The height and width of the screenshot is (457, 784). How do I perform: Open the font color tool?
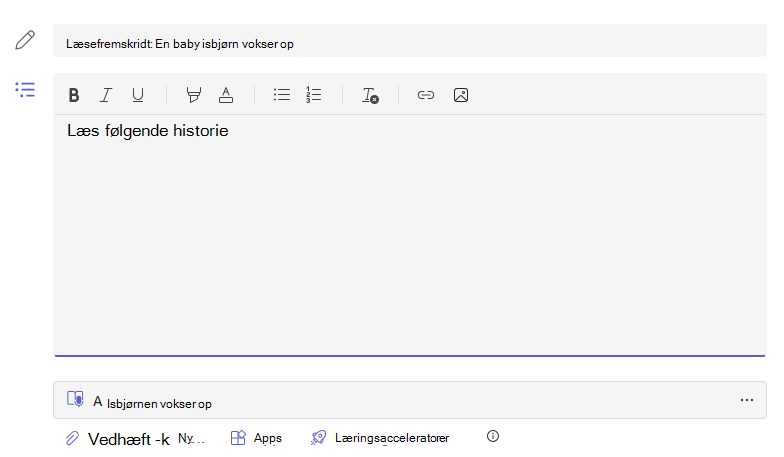[226, 95]
